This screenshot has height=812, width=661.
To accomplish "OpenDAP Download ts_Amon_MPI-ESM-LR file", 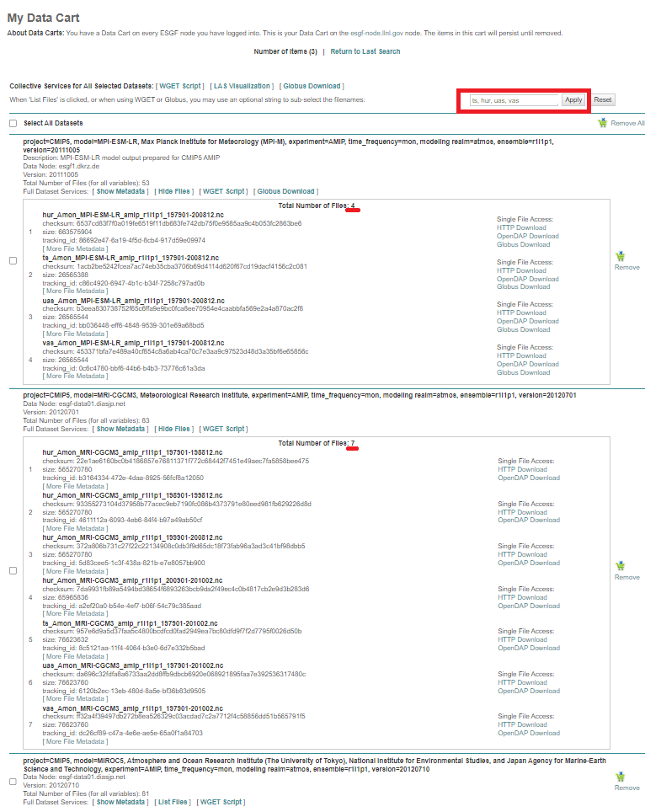I will coord(527,279).
